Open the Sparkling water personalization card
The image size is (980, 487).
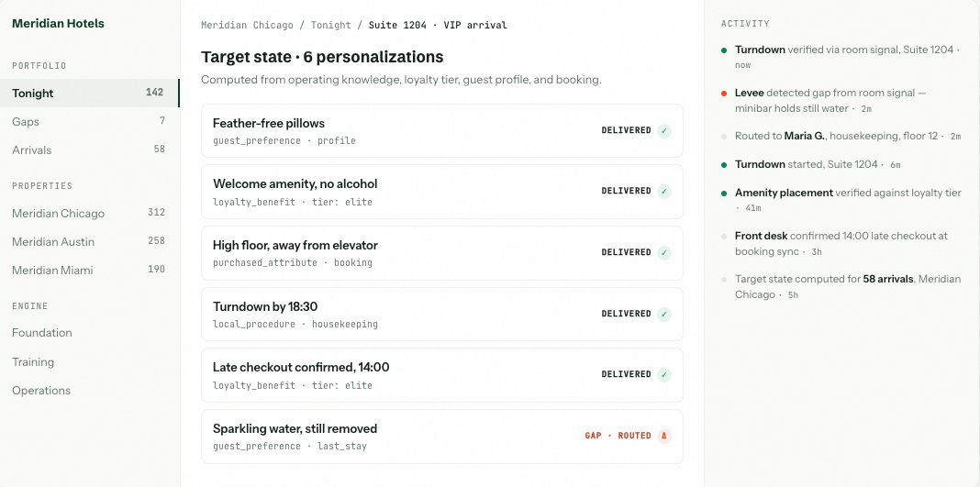pos(442,437)
